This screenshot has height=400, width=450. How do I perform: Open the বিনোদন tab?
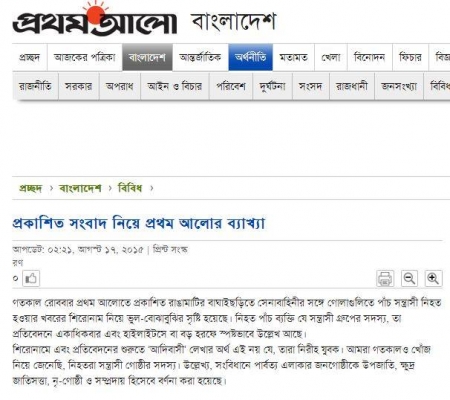(x=369, y=57)
